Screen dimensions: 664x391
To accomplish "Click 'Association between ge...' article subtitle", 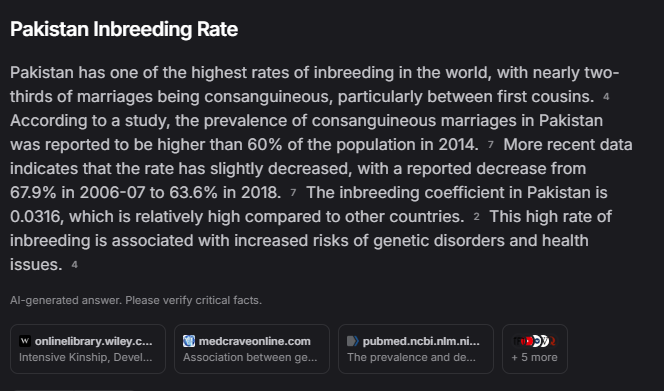I will (250, 358).
